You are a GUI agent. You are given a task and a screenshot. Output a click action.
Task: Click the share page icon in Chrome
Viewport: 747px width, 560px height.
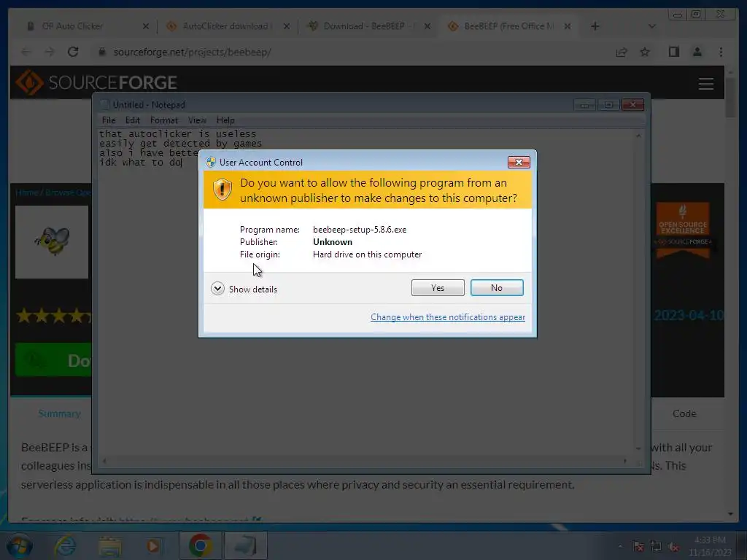tap(622, 52)
